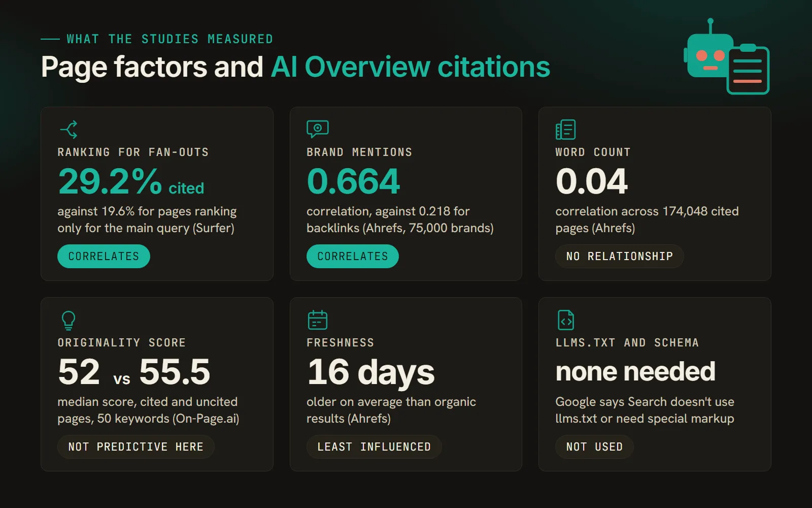Click the LEAST INFLUENCED badge
Viewport: 812px width, 508px height.
pos(374,447)
